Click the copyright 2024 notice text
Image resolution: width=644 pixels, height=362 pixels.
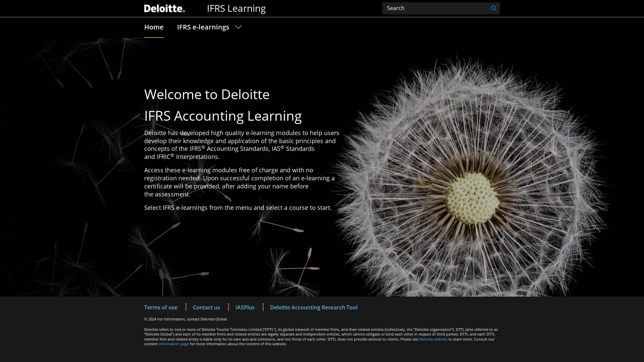pyautogui.click(x=186, y=319)
